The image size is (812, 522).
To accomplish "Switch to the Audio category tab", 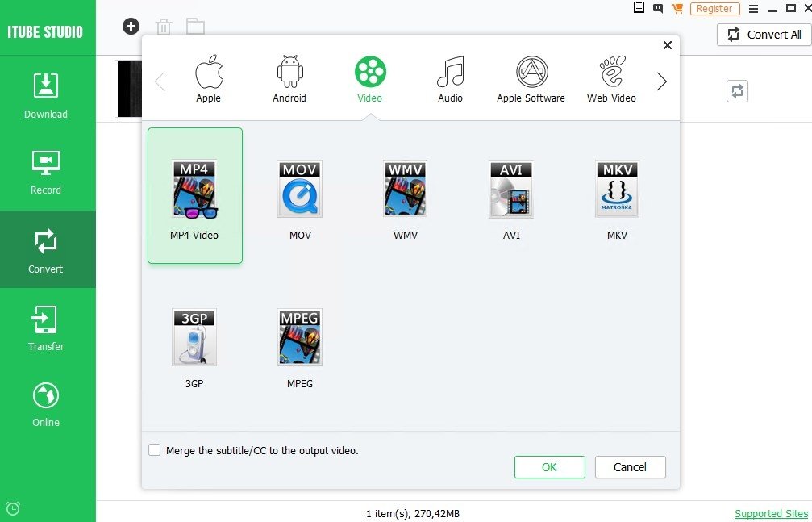I will [x=450, y=79].
